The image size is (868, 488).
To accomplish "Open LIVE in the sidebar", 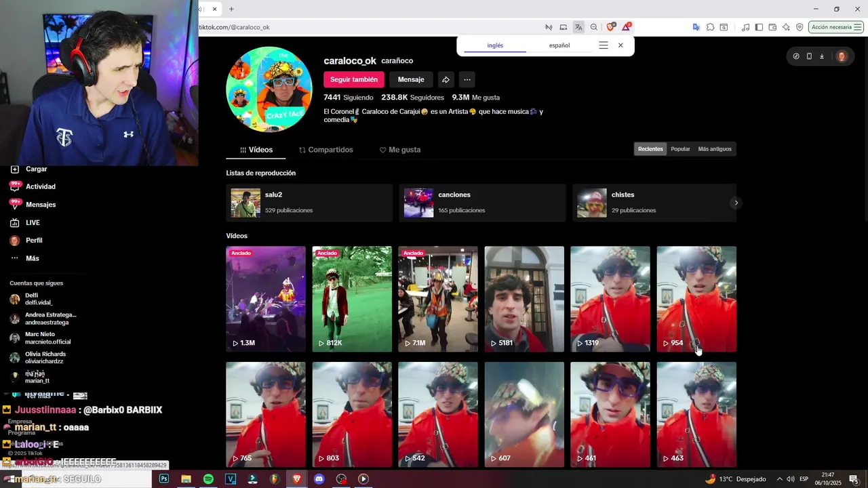I will click(33, 222).
